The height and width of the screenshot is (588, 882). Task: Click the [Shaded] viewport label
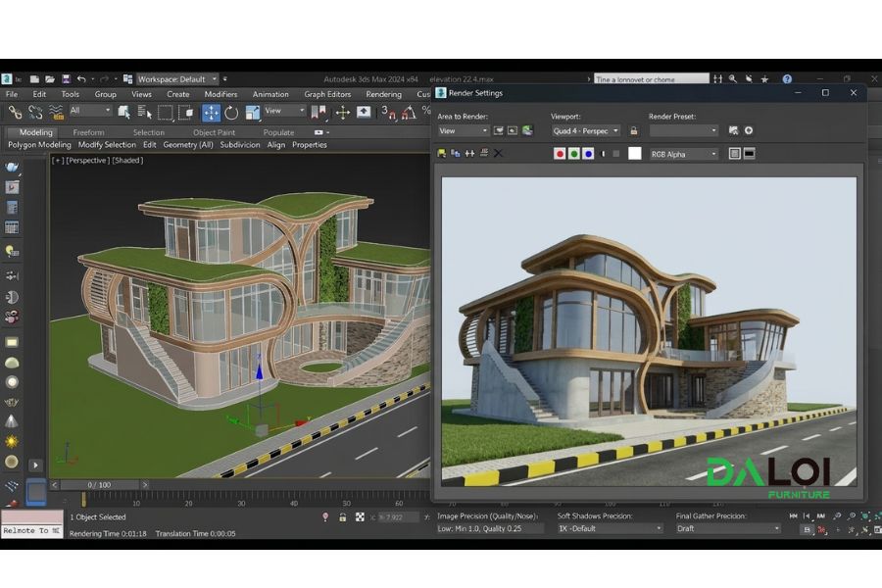click(127, 161)
